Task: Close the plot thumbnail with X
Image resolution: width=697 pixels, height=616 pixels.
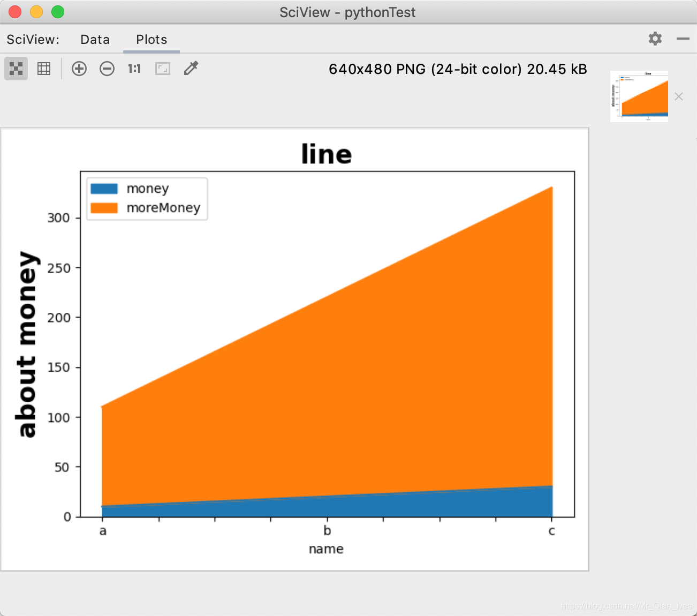Action: 679,96
